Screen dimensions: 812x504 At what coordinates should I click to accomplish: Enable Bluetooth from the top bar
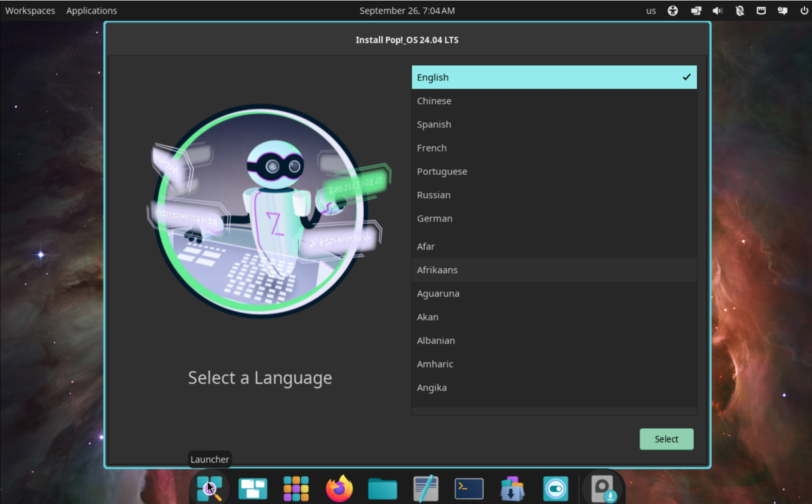click(740, 10)
